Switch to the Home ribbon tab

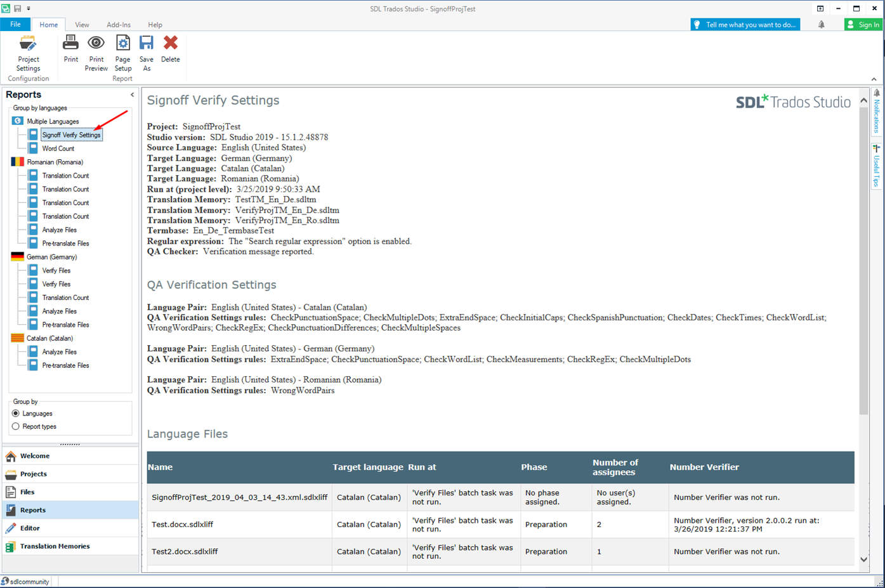pyautogui.click(x=48, y=25)
